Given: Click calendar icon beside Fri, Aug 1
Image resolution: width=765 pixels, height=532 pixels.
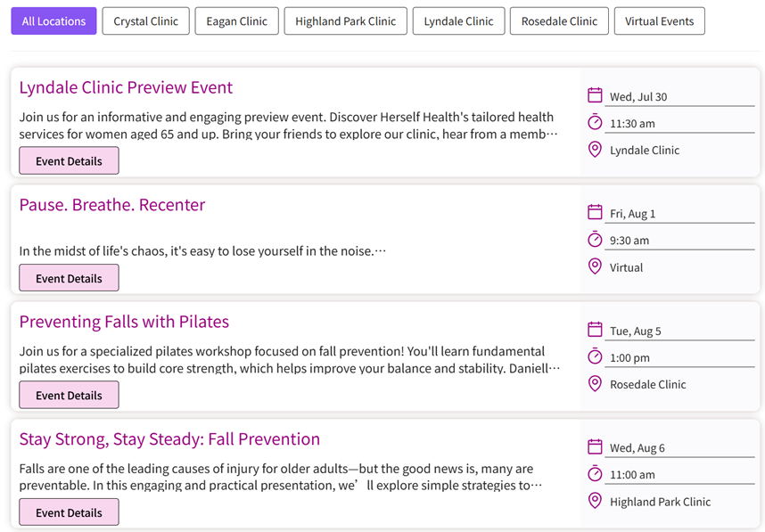Looking at the screenshot, I should (595, 213).
